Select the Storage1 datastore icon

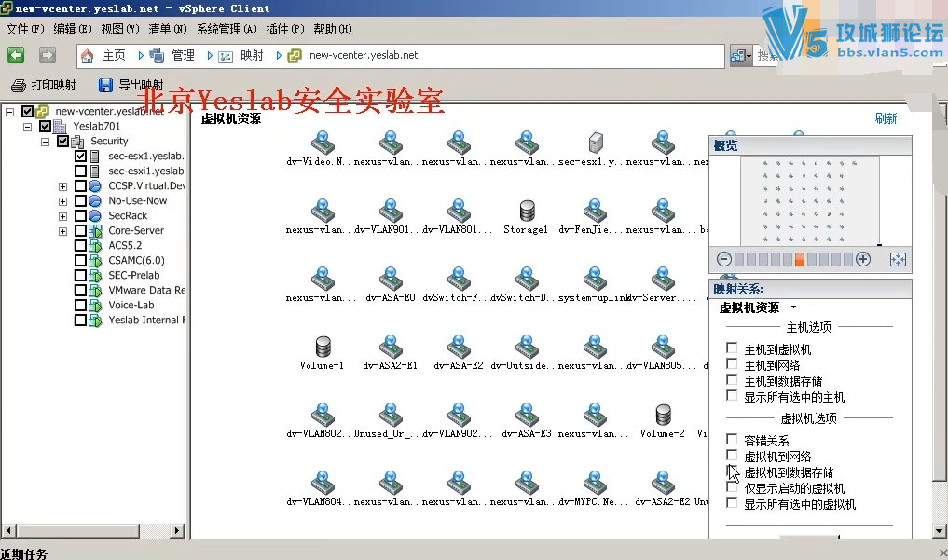tap(528, 211)
